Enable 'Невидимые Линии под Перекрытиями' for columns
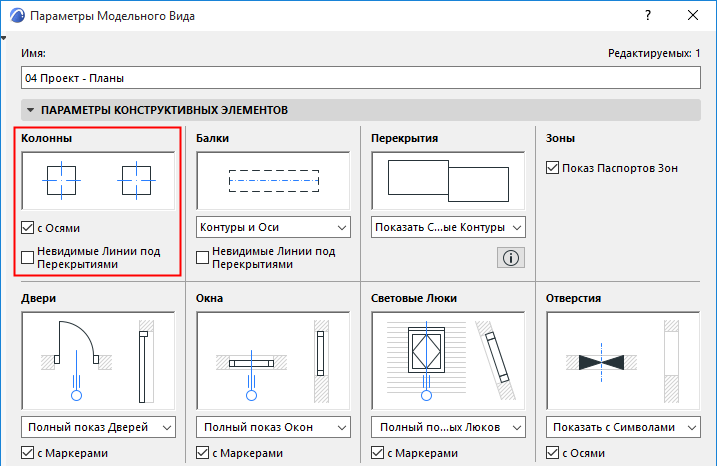Image resolution: width=717 pixels, height=466 pixels. click(28, 258)
